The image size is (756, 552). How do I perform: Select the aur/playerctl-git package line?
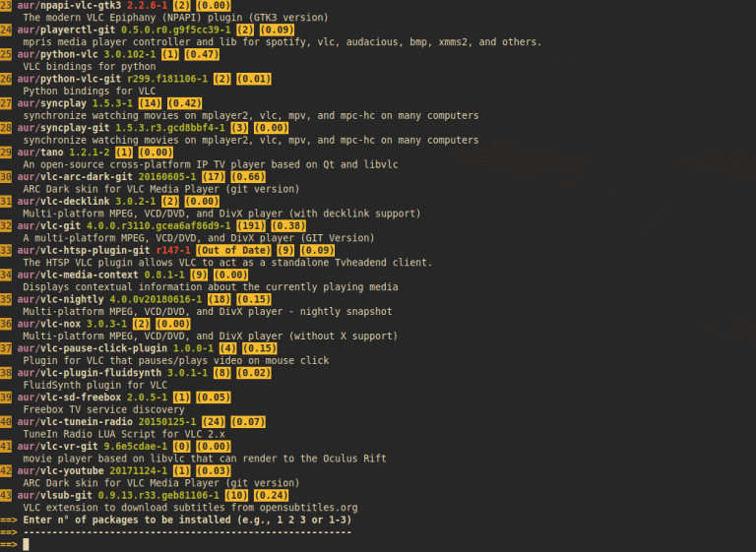(x=156, y=30)
